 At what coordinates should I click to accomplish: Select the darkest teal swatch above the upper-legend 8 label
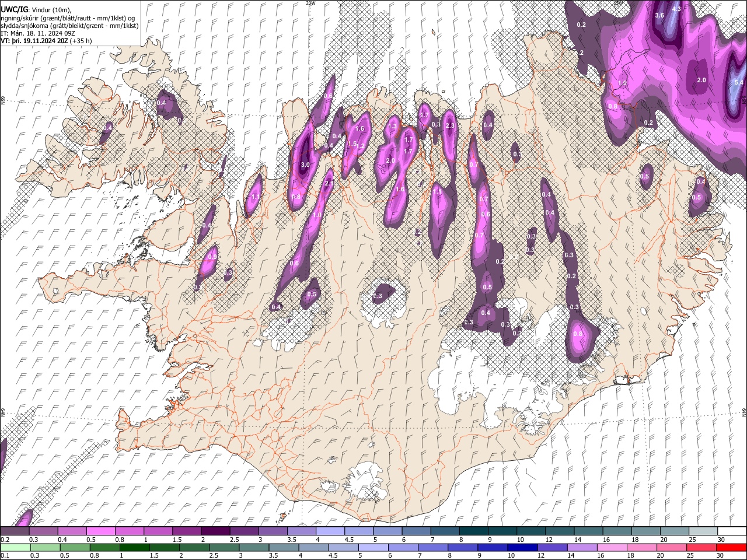click(x=474, y=531)
